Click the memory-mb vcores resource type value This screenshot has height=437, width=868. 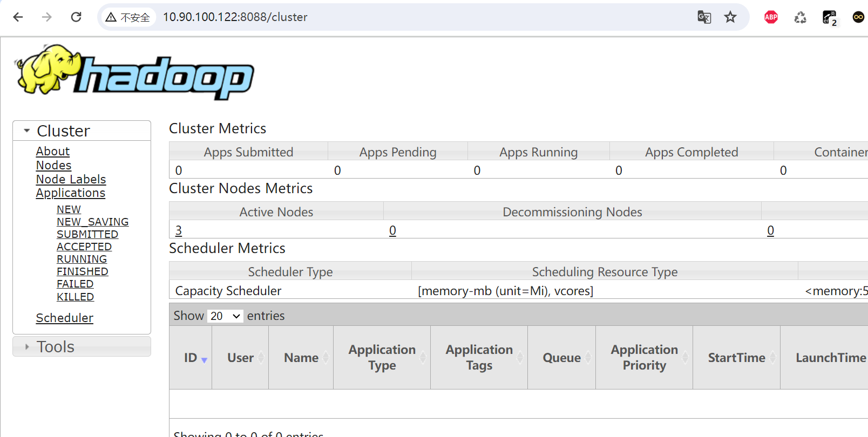pyautogui.click(x=506, y=291)
